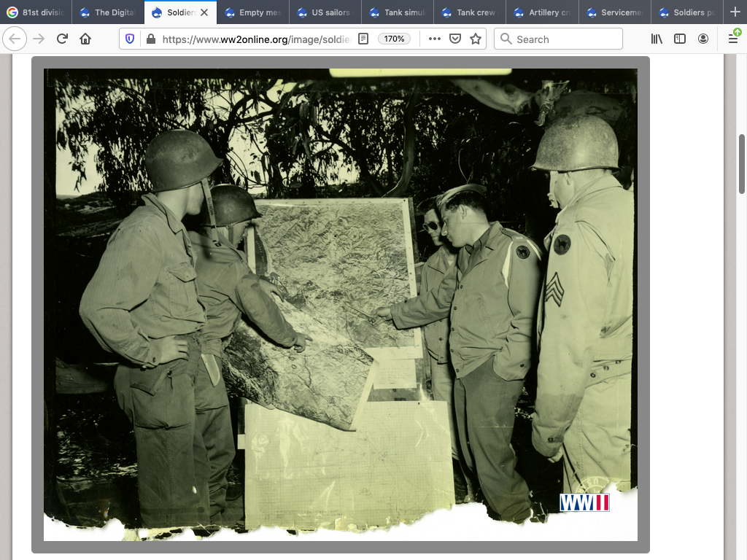This screenshot has height=560, width=747.
Task: Open the tracking protection shield icon
Action: click(131, 39)
